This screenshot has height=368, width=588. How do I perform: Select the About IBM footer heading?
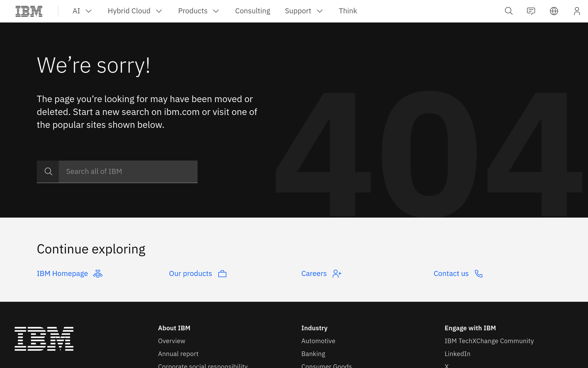coord(174,328)
